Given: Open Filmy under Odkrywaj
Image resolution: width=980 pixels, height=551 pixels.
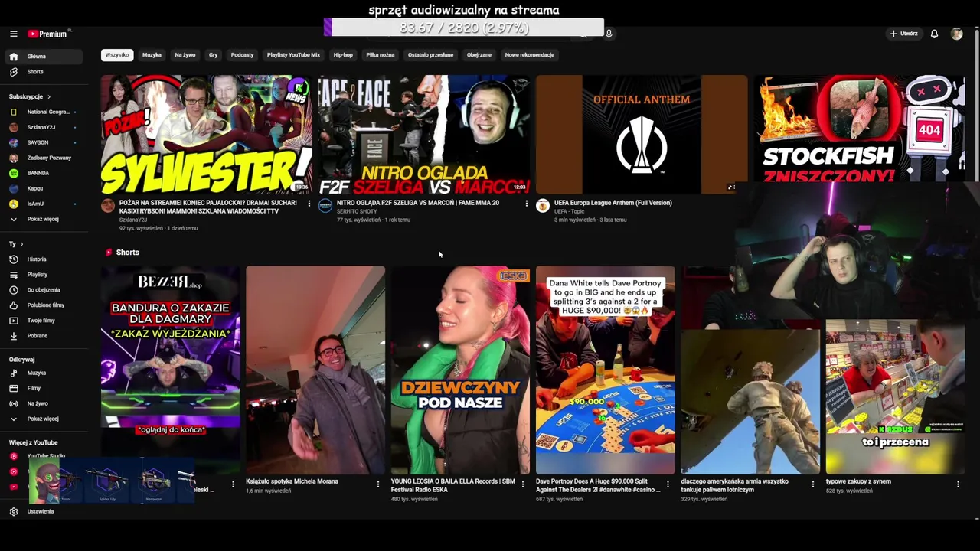Looking at the screenshot, I should point(44,389).
